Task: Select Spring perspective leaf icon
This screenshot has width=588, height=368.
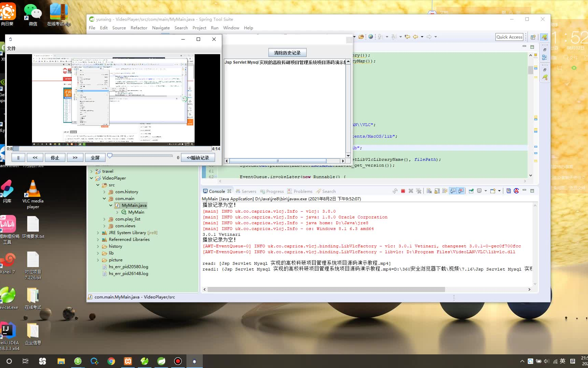Action: coord(544,37)
